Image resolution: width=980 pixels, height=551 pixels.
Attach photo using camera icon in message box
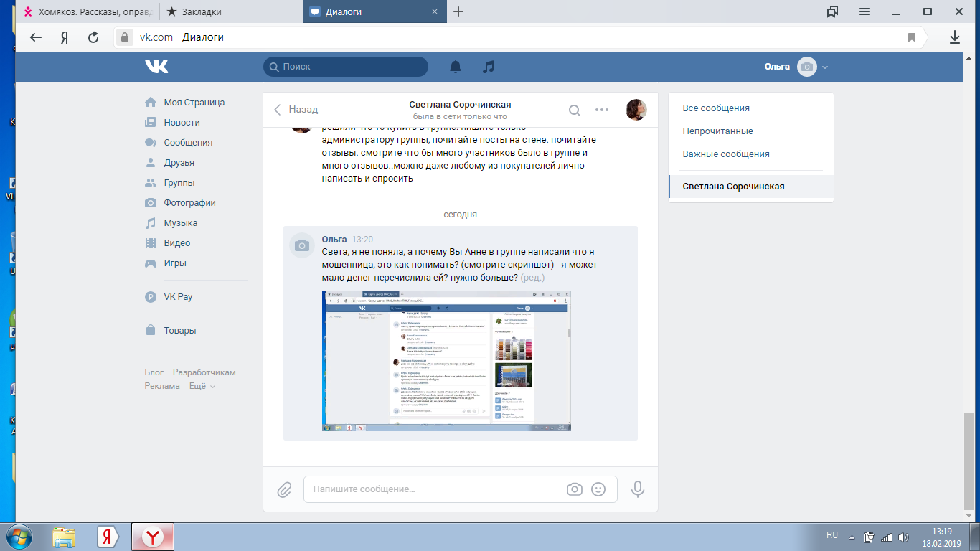pos(575,489)
